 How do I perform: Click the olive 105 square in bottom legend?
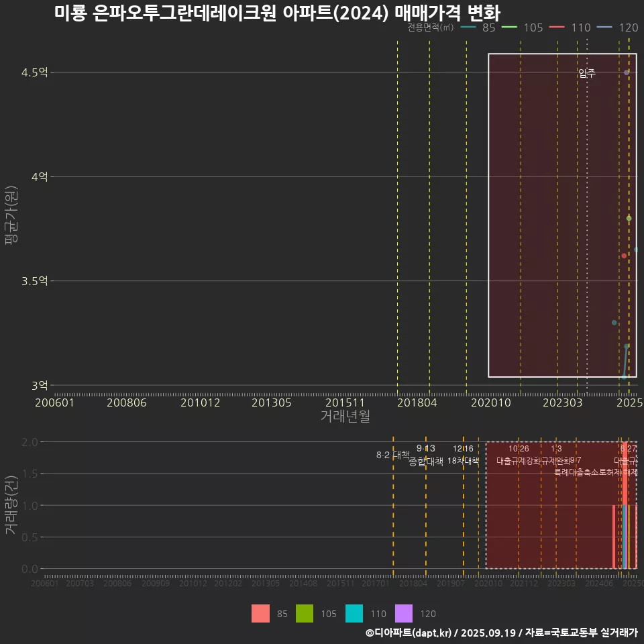tap(304, 613)
